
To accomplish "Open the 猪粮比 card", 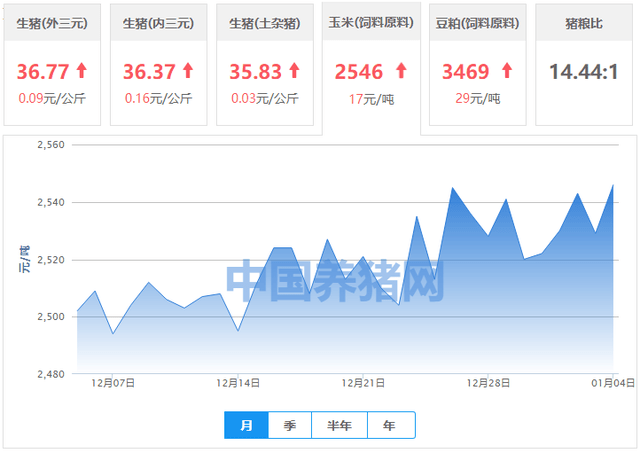I will (584, 64).
